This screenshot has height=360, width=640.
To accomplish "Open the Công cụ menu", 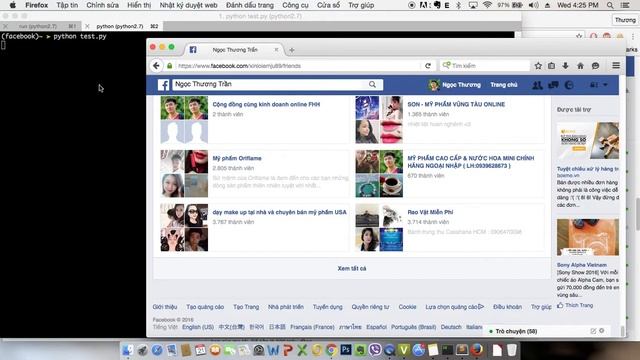I will (295, 5).
